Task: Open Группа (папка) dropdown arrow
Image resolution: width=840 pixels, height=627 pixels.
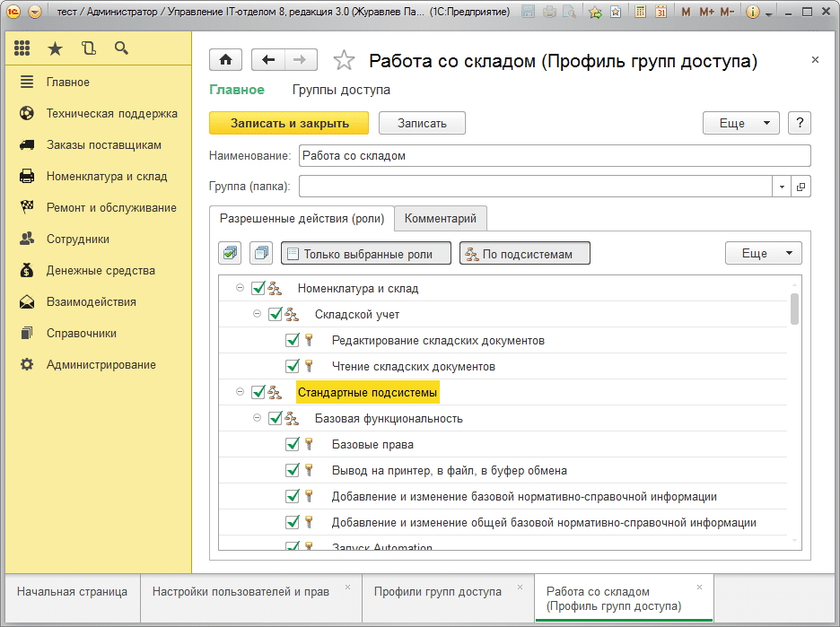Action: tap(782, 187)
